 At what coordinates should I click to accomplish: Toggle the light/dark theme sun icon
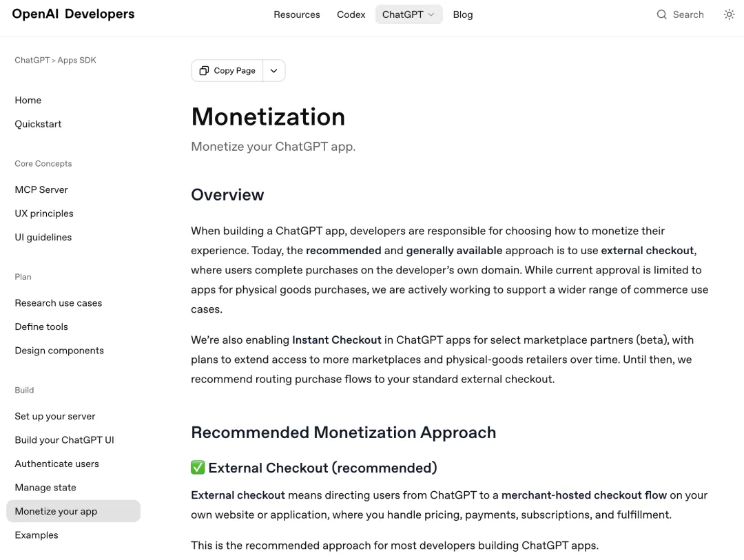point(729,14)
